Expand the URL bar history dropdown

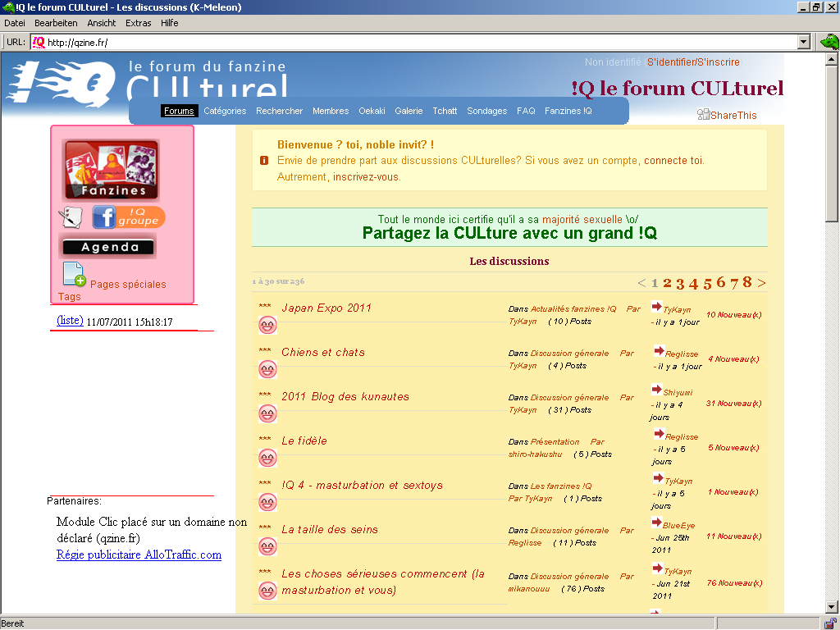coord(803,42)
